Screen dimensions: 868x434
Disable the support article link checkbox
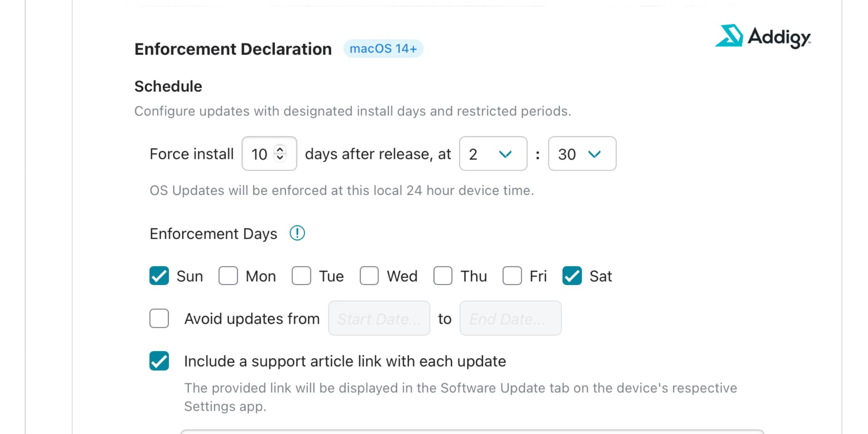(159, 361)
